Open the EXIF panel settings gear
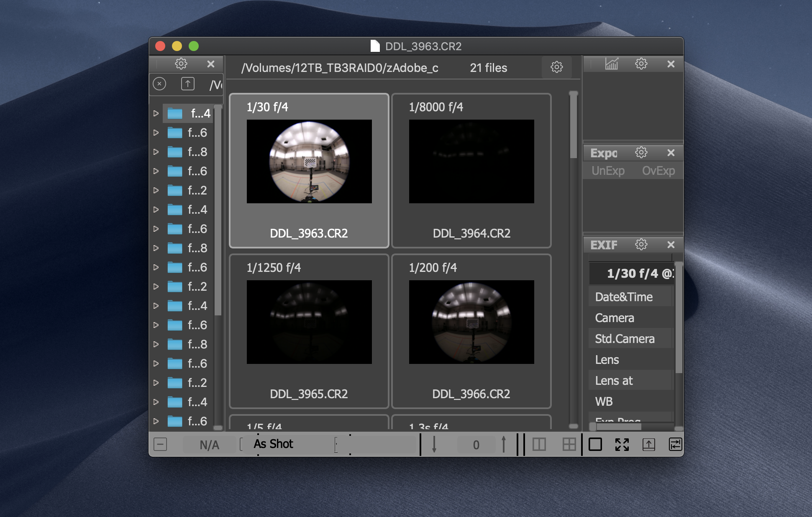Image resolution: width=812 pixels, height=517 pixels. coord(641,245)
